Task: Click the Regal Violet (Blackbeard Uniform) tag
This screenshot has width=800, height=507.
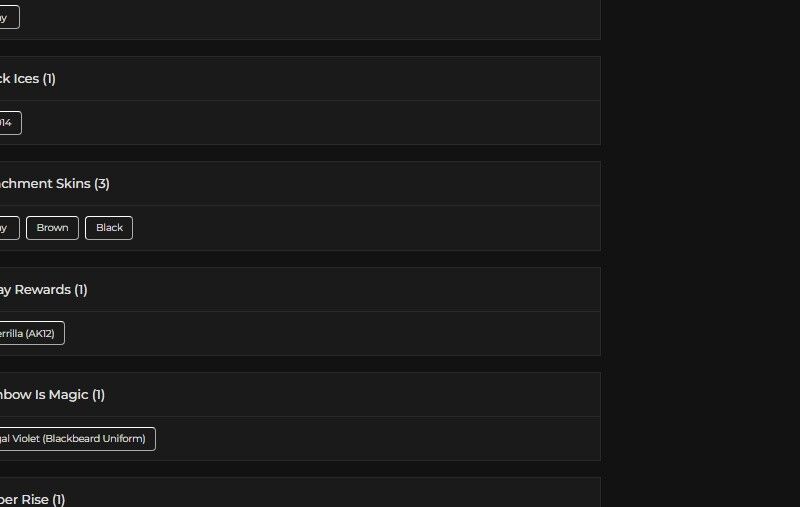Action: 76,439
